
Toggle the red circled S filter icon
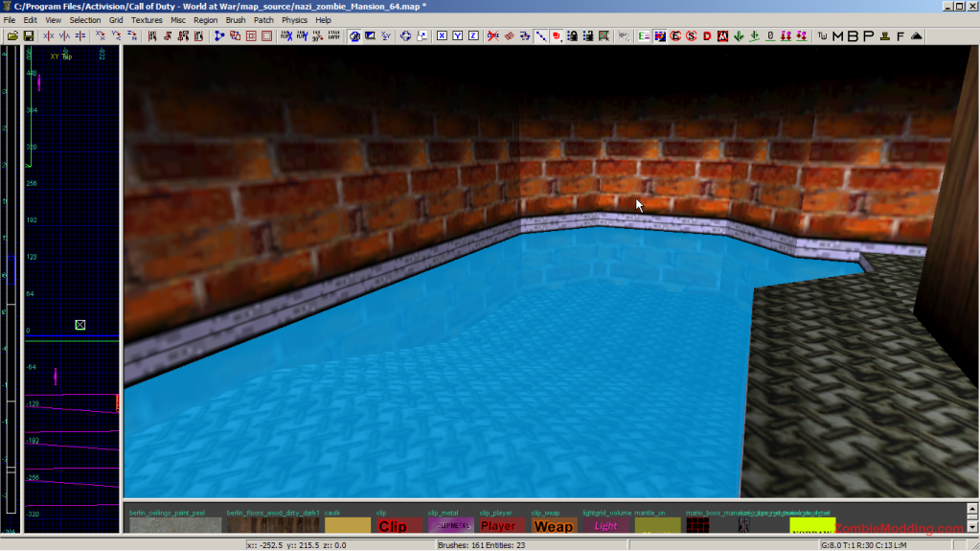[x=692, y=36]
